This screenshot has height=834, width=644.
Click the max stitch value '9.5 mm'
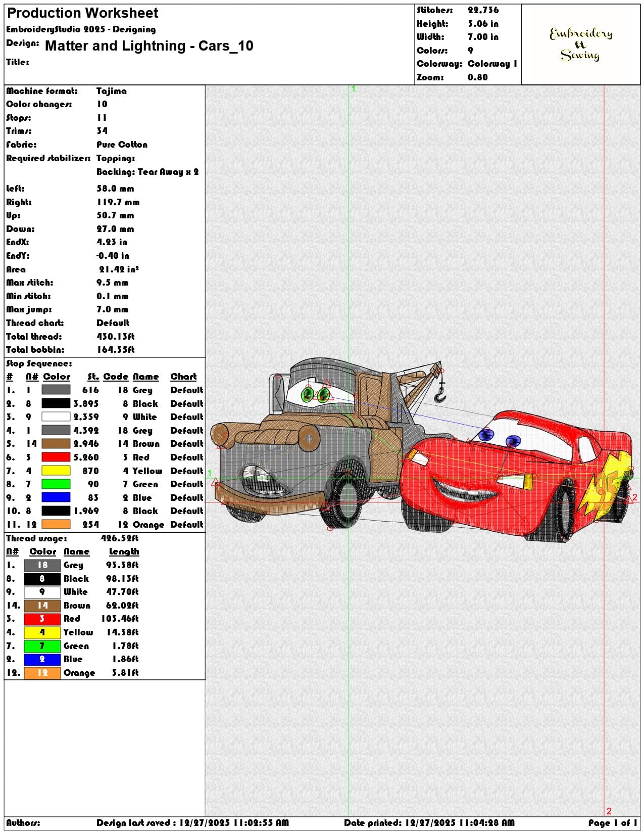pos(113,283)
